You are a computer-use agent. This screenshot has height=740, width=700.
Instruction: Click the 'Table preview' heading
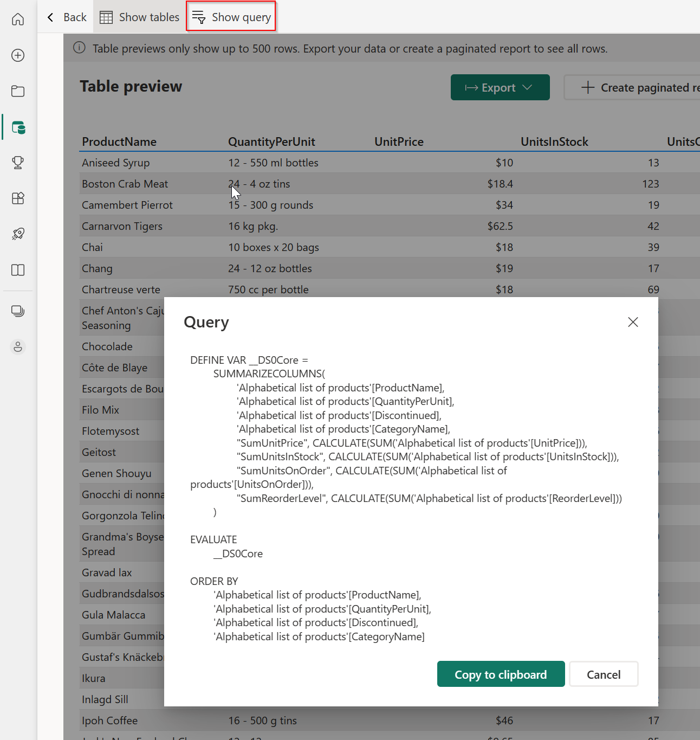click(x=131, y=86)
